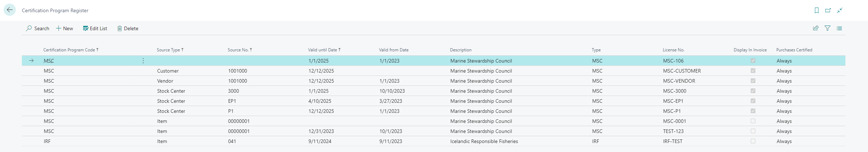Click the Search action
Viewport: 868px width, 152px height.
[x=38, y=28]
